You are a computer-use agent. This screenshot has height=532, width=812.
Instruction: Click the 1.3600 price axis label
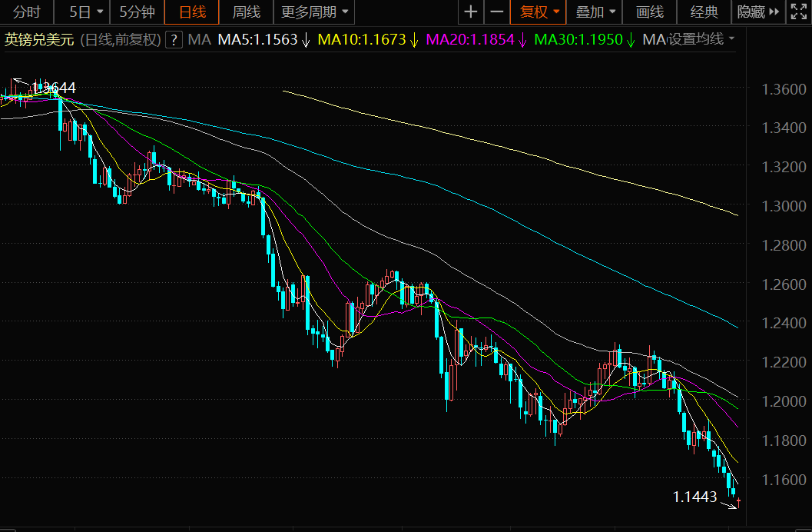(x=784, y=89)
